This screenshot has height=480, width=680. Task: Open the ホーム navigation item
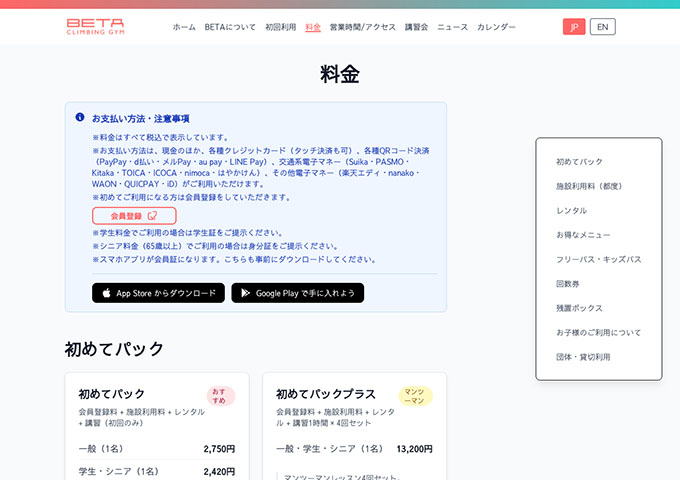tap(184, 27)
